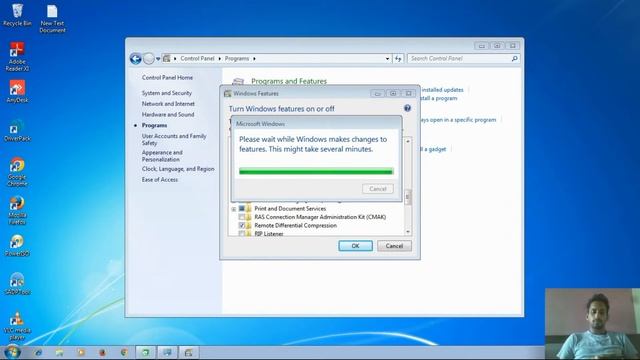The image size is (640, 360).
Task: Click the address bar Control Panel icon
Action: pyautogui.click(x=167, y=58)
